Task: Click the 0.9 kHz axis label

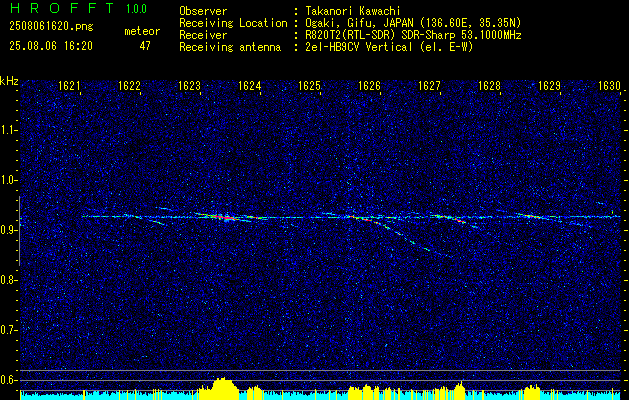Action: [x=9, y=230]
